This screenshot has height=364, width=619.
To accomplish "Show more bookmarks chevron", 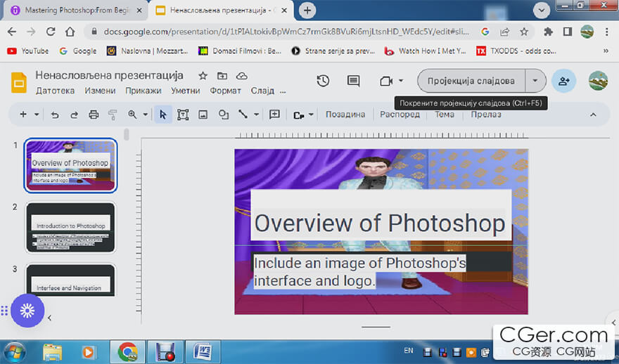I will [606, 51].
